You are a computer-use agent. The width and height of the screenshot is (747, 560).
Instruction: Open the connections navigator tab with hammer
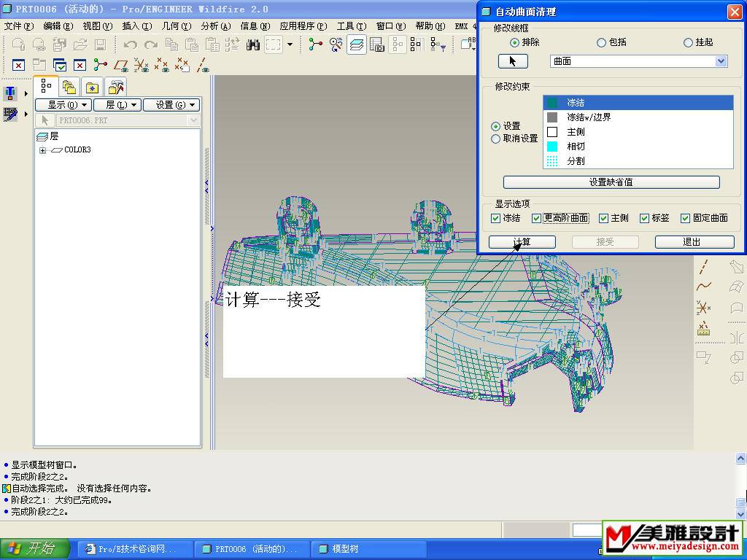[x=115, y=87]
